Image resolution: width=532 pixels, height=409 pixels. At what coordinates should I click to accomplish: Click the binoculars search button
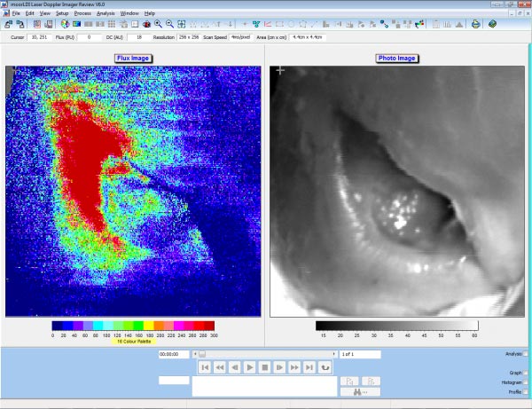click(x=360, y=391)
